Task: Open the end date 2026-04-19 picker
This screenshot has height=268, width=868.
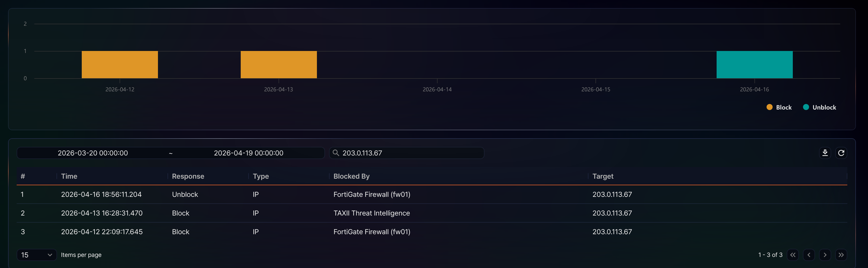Action: coord(248,153)
